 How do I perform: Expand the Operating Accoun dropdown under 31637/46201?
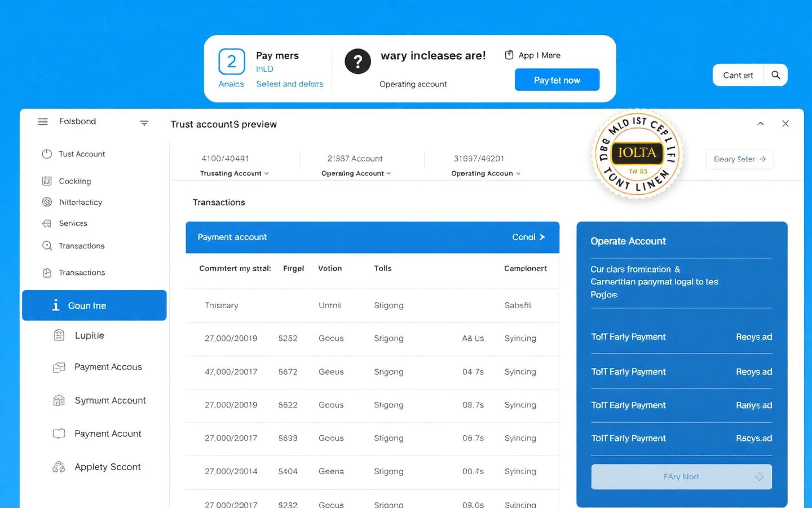coord(486,173)
